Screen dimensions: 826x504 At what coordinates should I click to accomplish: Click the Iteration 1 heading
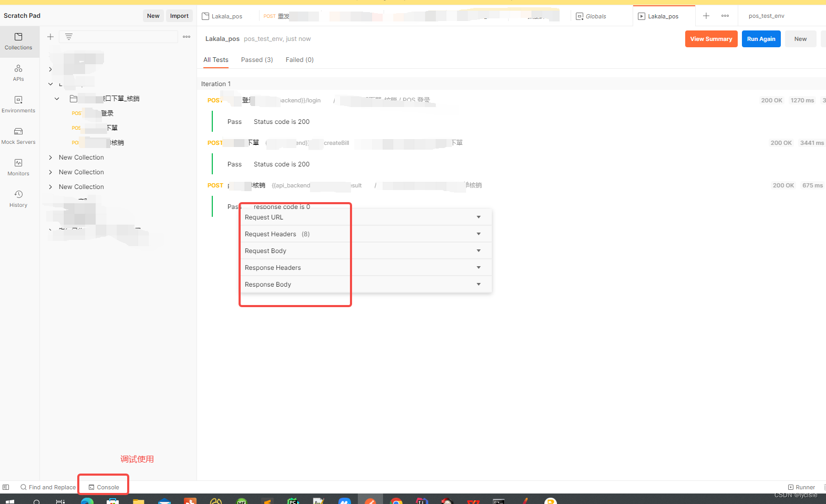click(215, 84)
